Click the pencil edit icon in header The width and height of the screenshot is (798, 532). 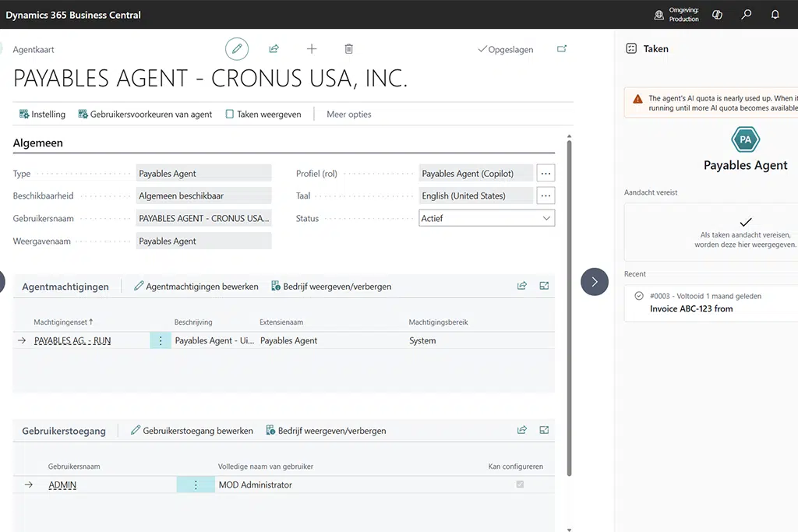tap(237, 49)
